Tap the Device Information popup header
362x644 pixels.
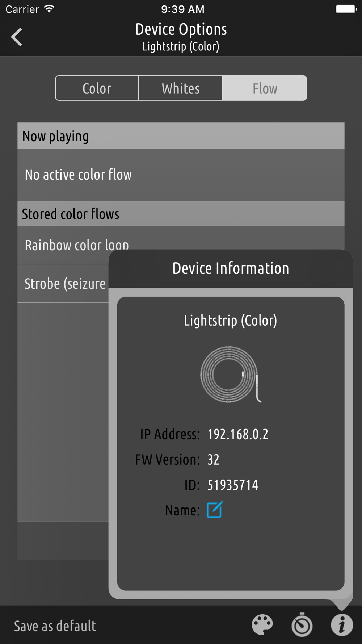click(231, 269)
